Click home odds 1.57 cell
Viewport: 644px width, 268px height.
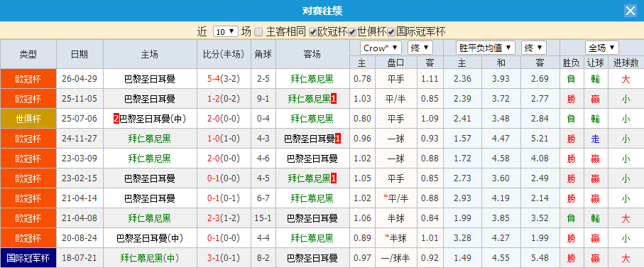coord(462,139)
